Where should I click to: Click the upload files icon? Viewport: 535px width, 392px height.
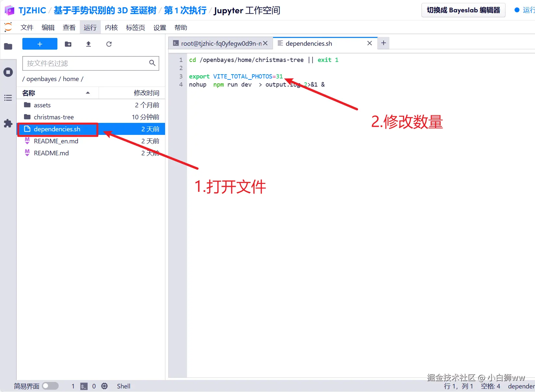click(89, 44)
